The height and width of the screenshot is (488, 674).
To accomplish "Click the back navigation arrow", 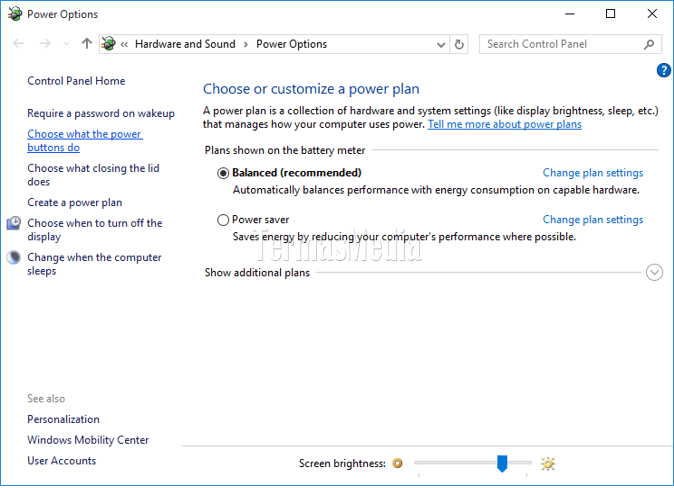I will 18,43.
